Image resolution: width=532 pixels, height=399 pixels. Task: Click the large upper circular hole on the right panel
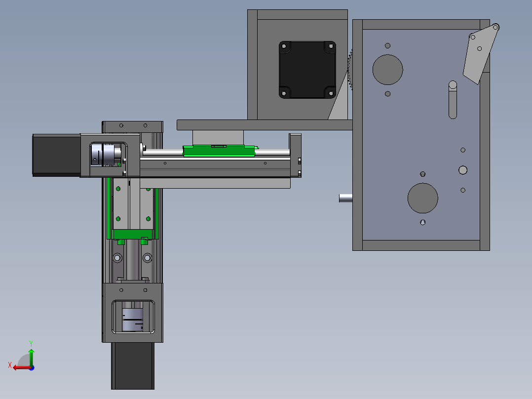coord(388,70)
